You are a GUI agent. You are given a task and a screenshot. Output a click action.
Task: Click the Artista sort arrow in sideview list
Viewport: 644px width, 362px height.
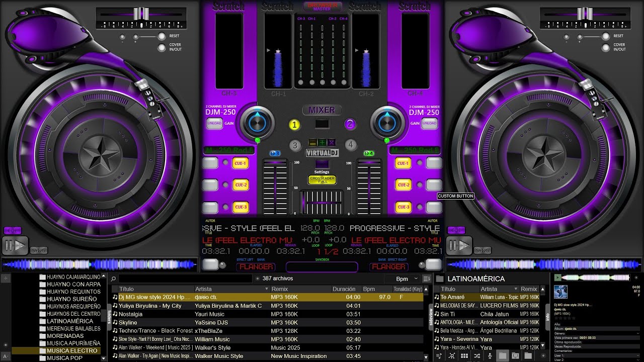(x=516, y=289)
